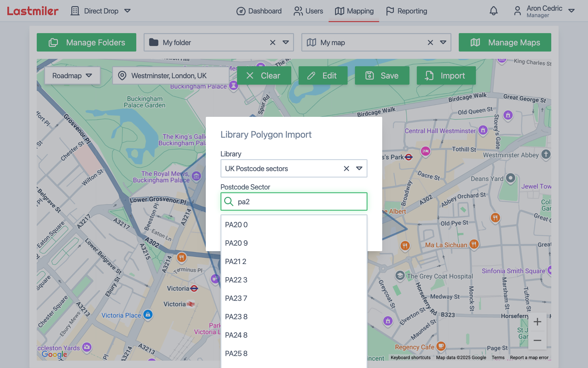Zoom in on the map
The image size is (588, 368).
(x=537, y=322)
